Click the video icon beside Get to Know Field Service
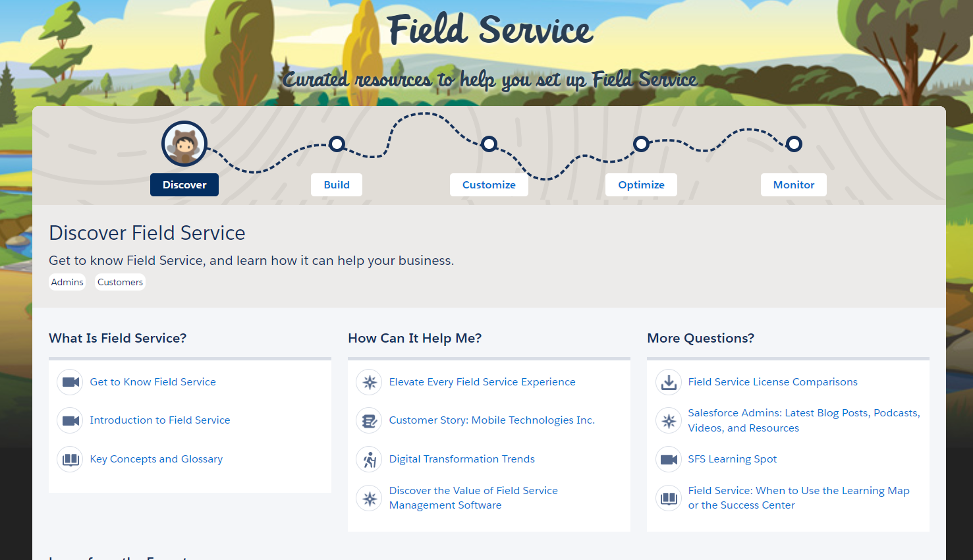Viewport: 973px width, 560px height. click(70, 382)
